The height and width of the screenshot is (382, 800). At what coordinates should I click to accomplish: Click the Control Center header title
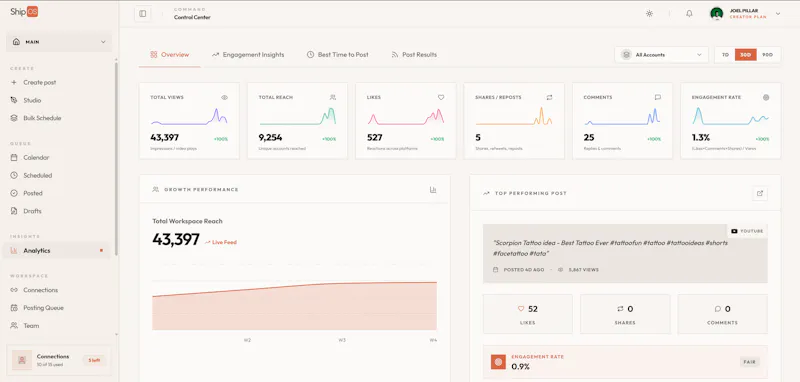click(x=192, y=17)
